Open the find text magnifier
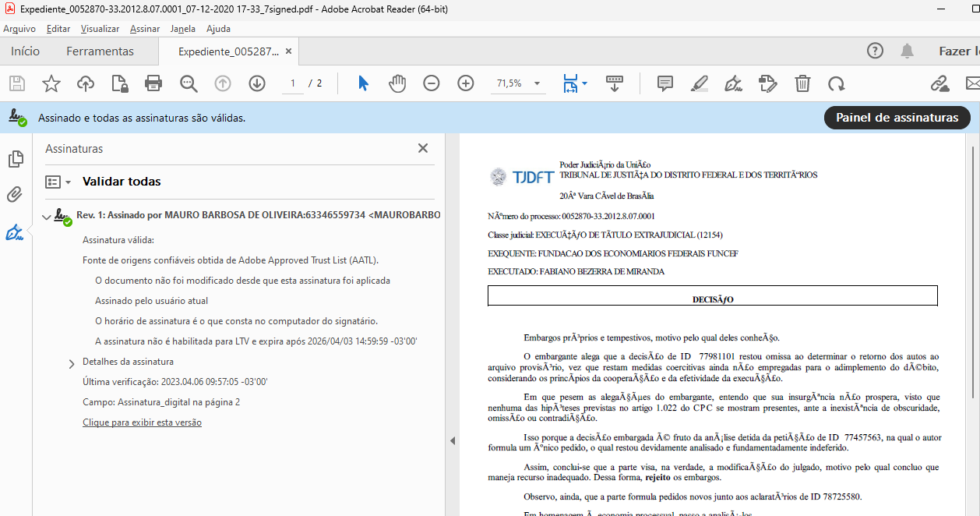The width and height of the screenshot is (980, 516). point(189,83)
